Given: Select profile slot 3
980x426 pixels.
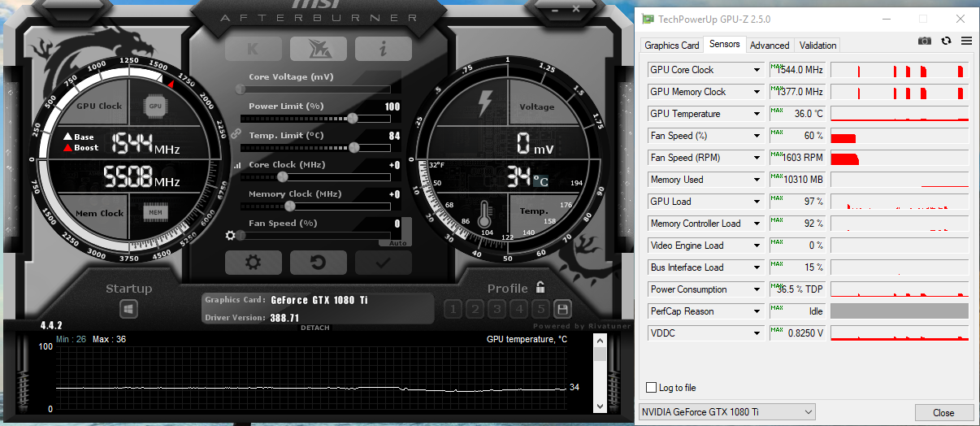Looking at the screenshot, I should pyautogui.click(x=497, y=309).
